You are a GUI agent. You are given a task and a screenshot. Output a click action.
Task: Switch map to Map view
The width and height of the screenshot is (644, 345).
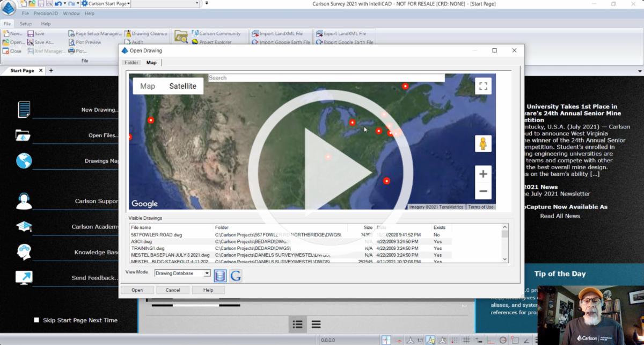coord(148,86)
